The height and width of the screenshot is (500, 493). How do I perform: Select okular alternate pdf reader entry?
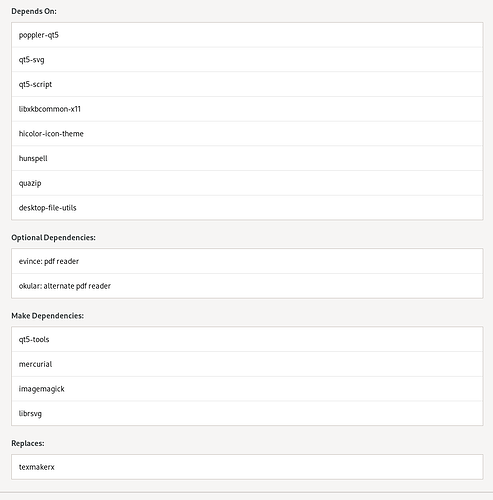(x=247, y=286)
